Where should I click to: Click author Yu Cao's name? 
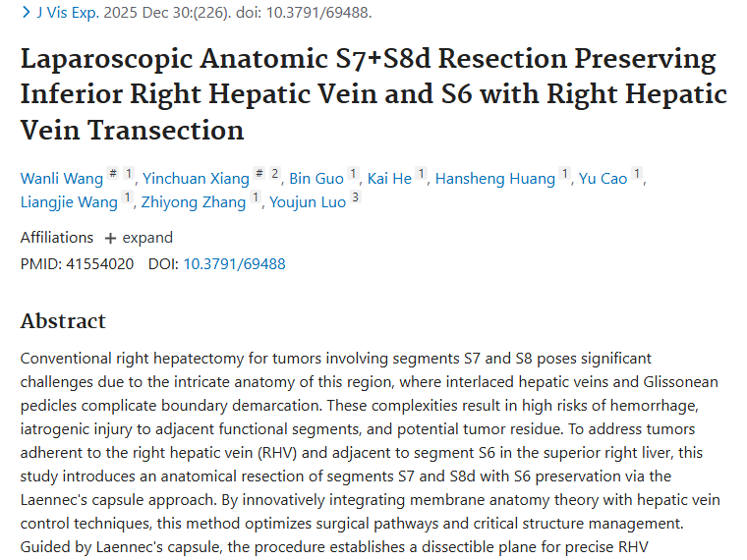[603, 179]
